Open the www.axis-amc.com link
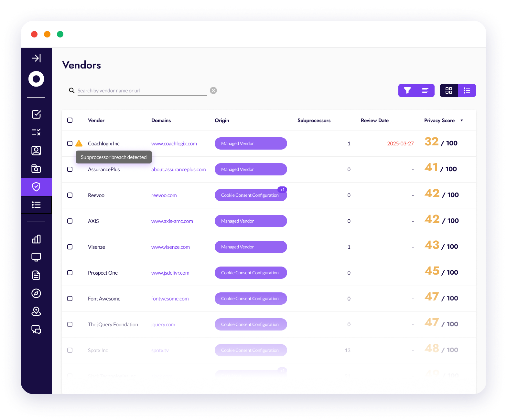This screenshot has width=507, height=420. (172, 221)
